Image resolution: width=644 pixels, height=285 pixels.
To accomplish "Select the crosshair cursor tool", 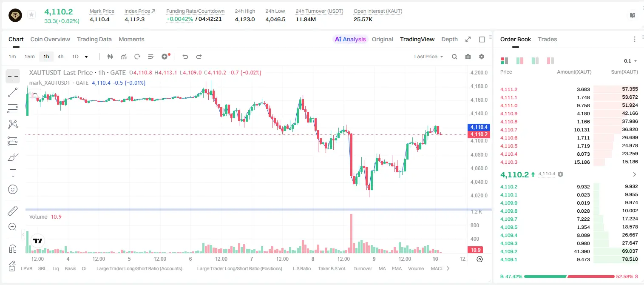I will (13, 77).
